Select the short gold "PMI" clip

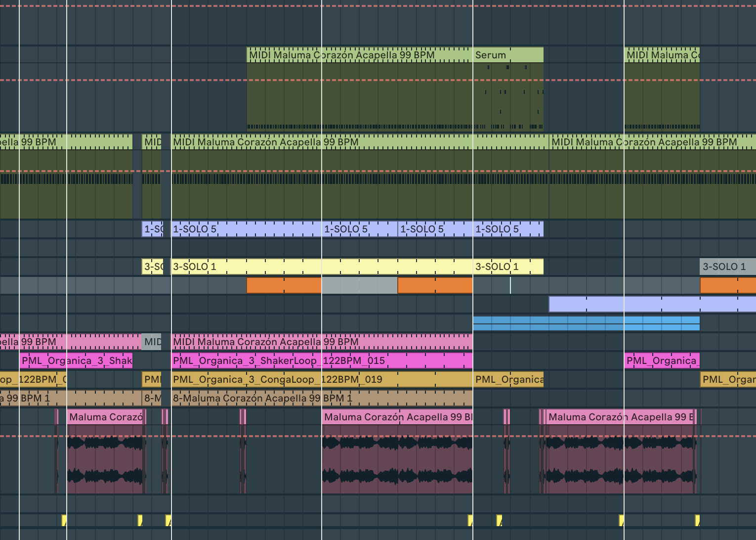point(151,379)
